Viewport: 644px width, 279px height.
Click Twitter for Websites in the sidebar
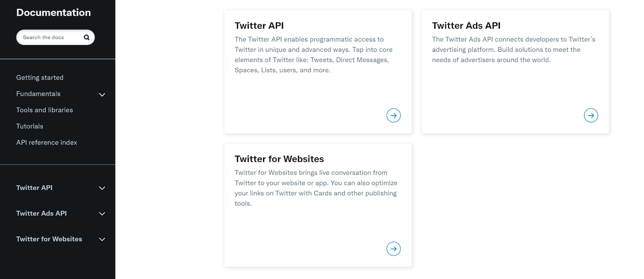click(49, 239)
